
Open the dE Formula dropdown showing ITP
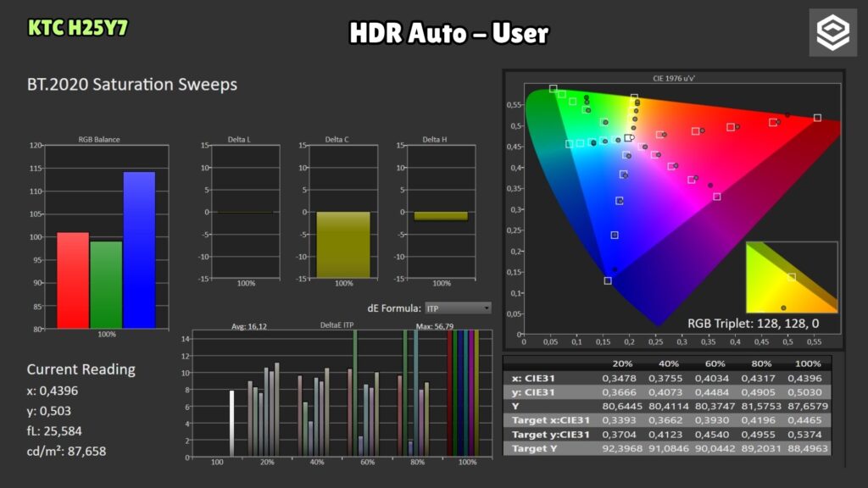point(458,308)
